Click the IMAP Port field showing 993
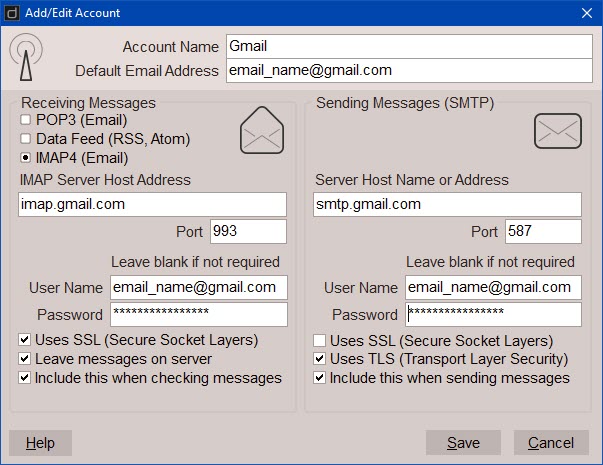The width and height of the screenshot is (603, 465). (248, 232)
